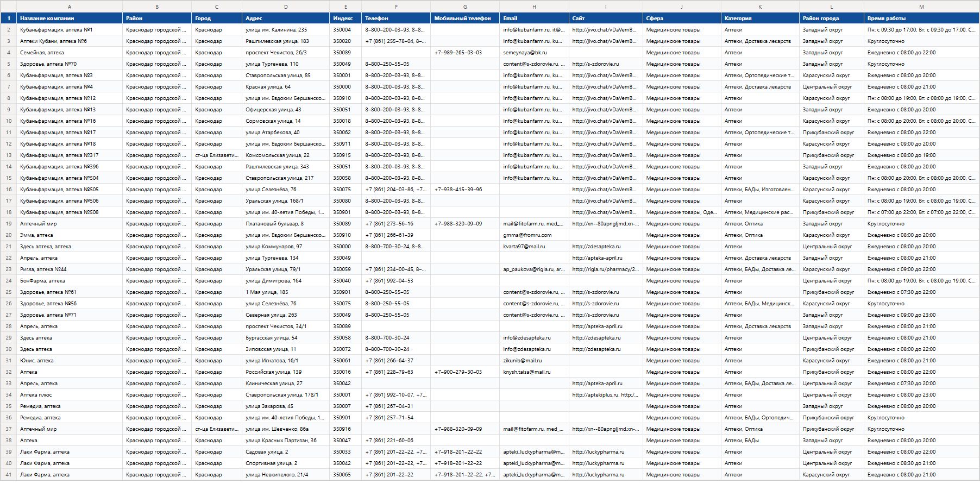
Task: Click the 'Сайт' header cell
Action: pos(606,18)
